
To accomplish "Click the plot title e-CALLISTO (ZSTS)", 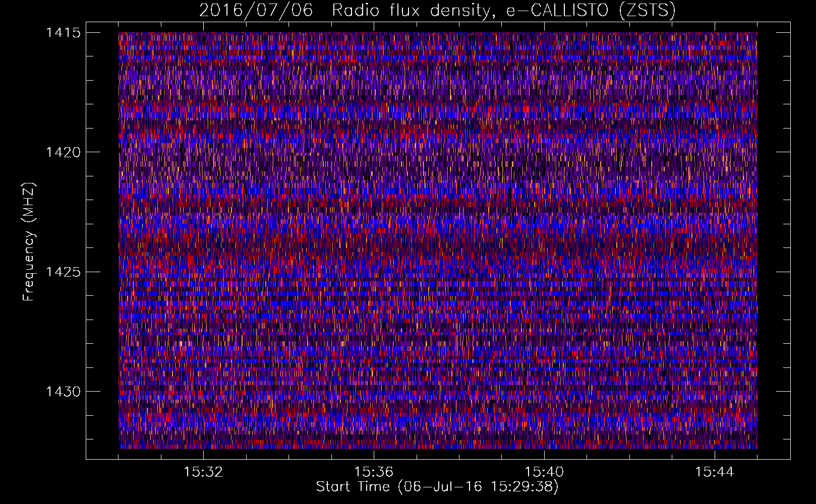I will [x=591, y=11].
